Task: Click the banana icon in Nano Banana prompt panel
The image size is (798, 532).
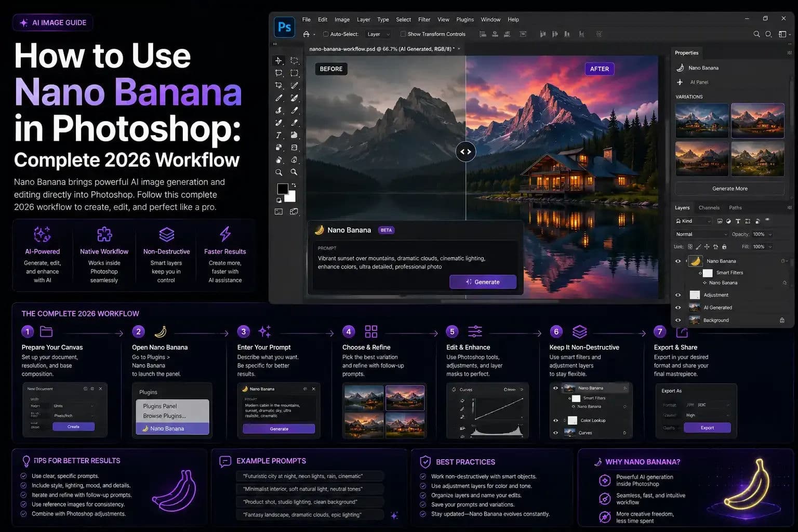Action: [320, 230]
